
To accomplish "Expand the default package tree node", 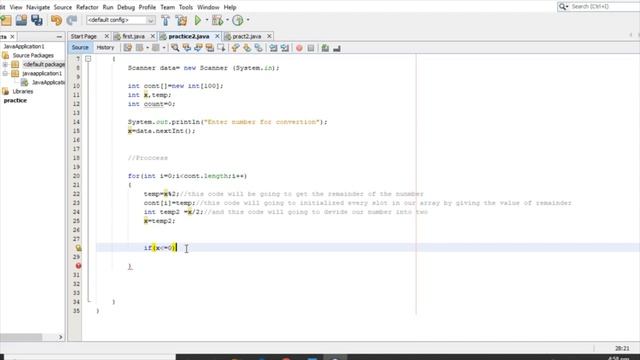I will pos(5,64).
